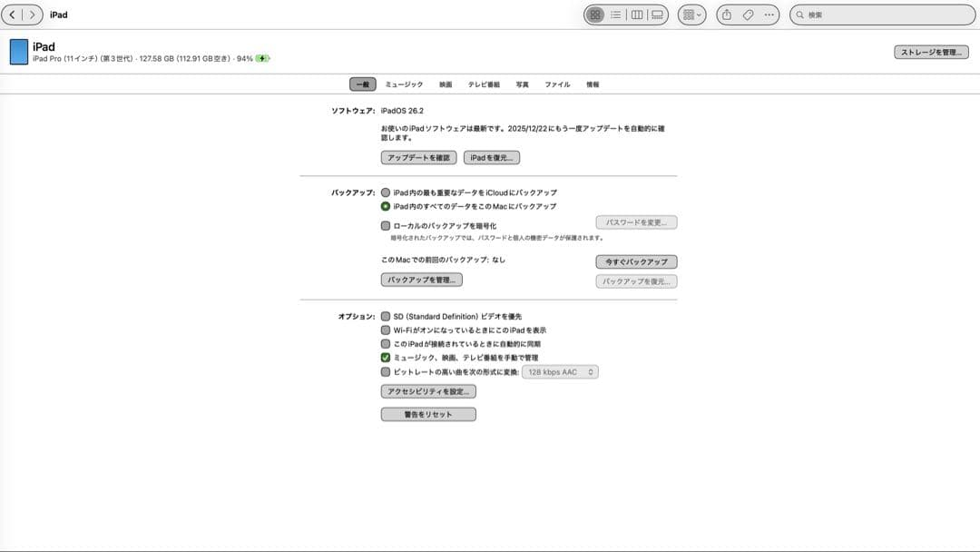Switch to gallery view in the toolbar
Image resolution: width=980 pixels, height=552 pixels.
tap(656, 15)
